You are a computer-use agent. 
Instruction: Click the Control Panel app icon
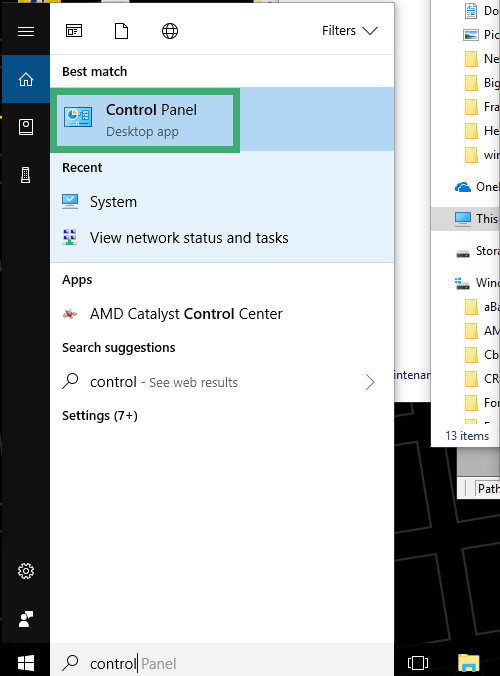tap(78, 117)
